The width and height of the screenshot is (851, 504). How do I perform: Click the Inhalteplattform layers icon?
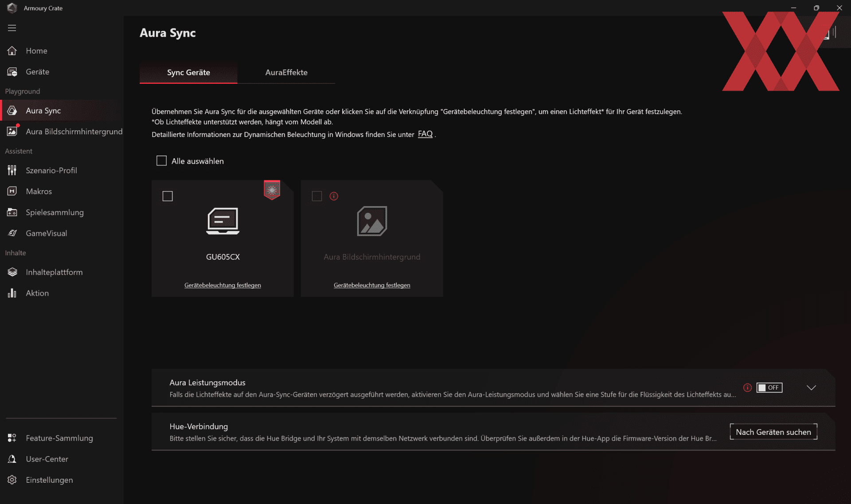[x=12, y=272]
